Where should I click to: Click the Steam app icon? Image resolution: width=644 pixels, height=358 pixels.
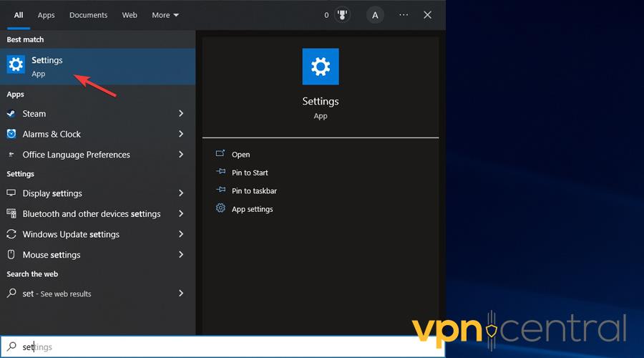coord(11,114)
